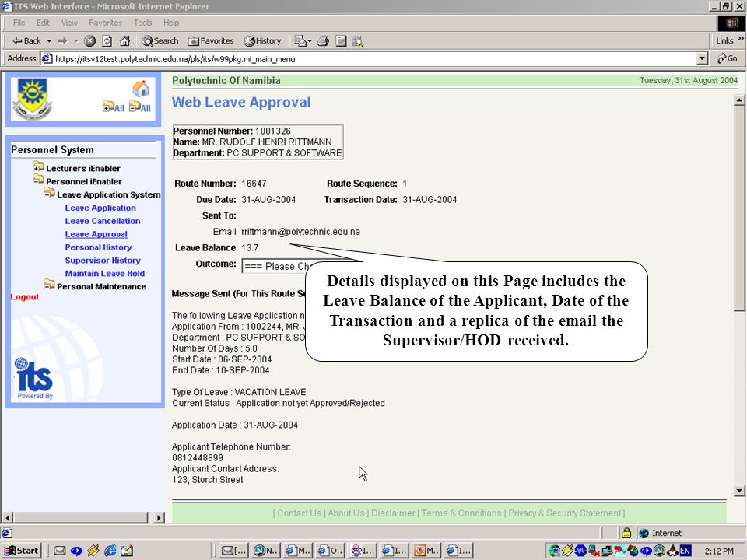Expand the Address bar dropdown list

(x=702, y=58)
